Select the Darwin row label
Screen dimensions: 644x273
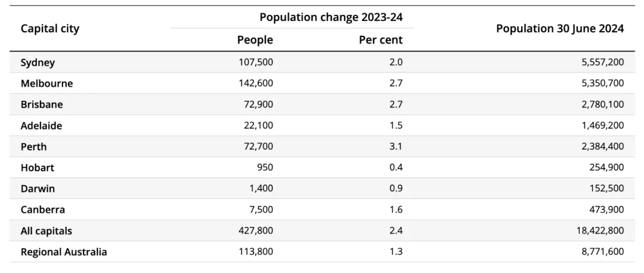[x=38, y=189]
